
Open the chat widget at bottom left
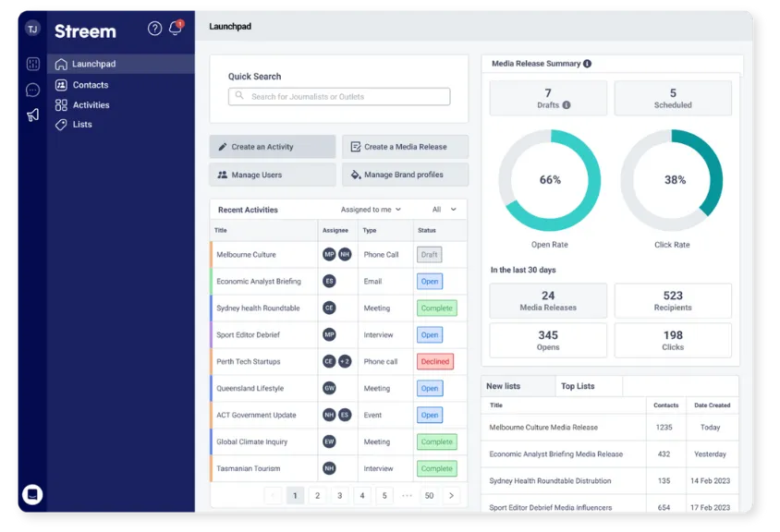pos(32,495)
